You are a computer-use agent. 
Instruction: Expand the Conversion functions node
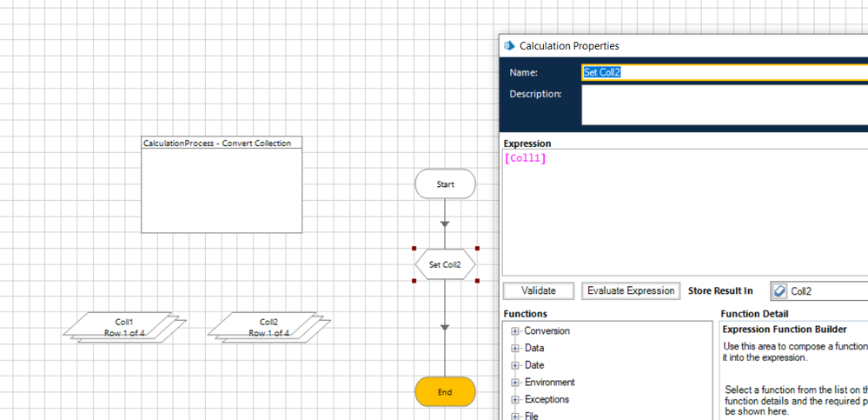coord(515,331)
